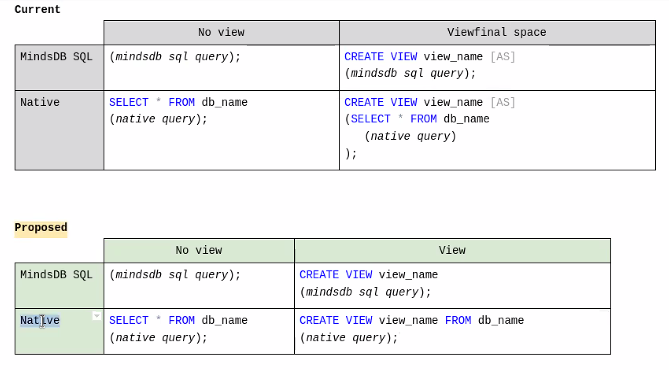Screen dimensions: 669x370
Task: Click "(mindsdb sql query);" in the Viewfinal space column
Action: click(x=410, y=73)
